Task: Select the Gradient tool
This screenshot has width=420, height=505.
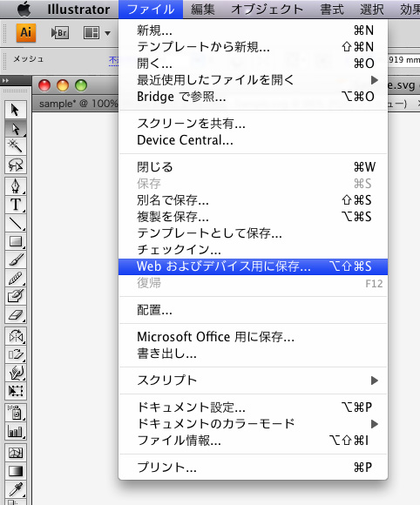Action: [x=15, y=471]
